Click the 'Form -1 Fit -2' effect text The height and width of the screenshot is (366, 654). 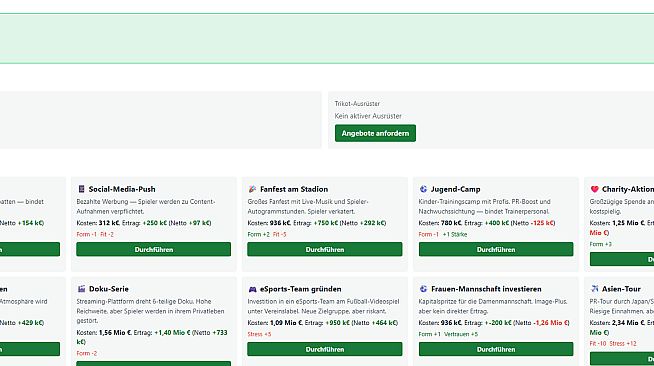tap(95, 234)
